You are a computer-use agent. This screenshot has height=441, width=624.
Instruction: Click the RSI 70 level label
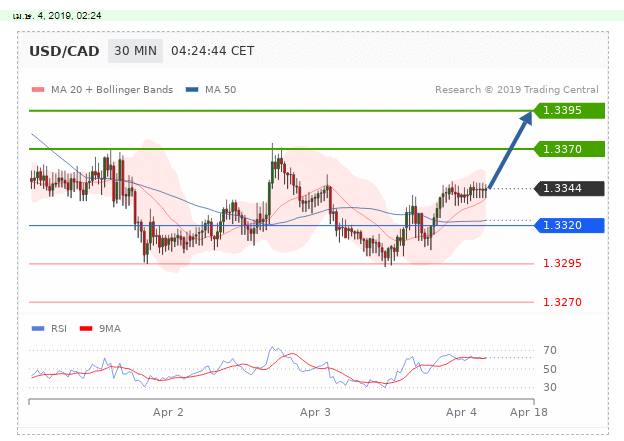(550, 350)
